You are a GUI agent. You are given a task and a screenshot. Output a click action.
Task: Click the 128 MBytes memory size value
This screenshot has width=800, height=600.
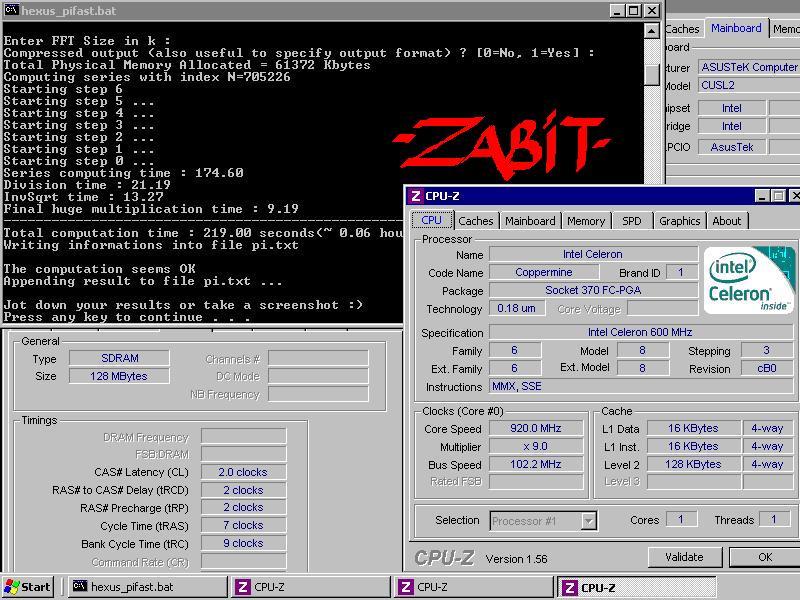point(119,376)
